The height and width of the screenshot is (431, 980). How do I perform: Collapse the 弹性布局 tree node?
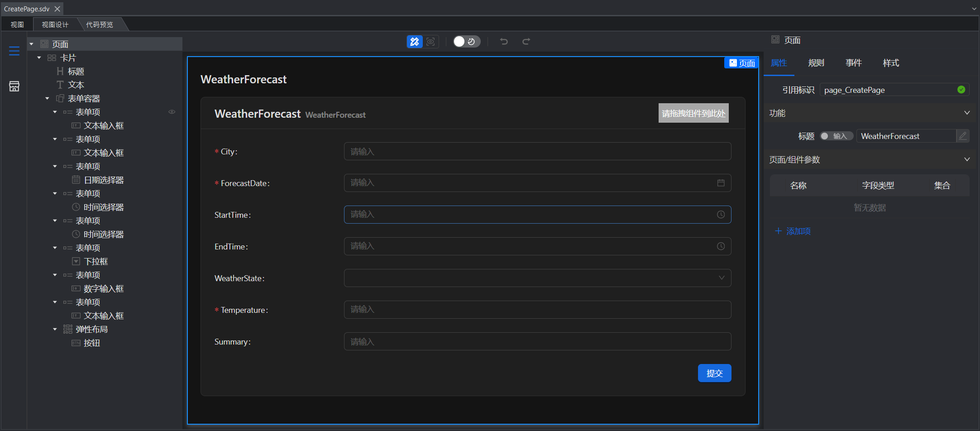[55, 329]
